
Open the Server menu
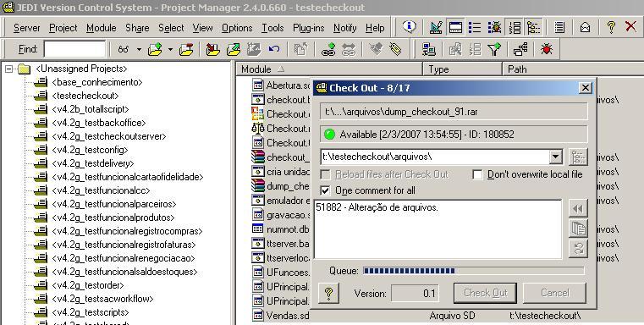27,28
